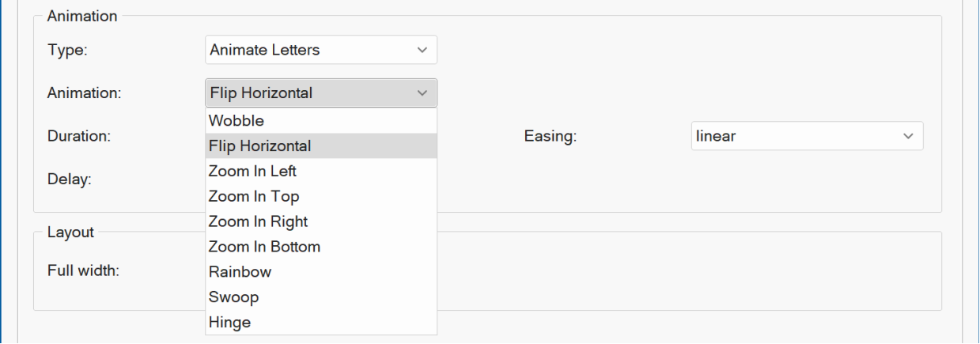The image size is (980, 344).
Task: Select Hinge at the list bottom
Action: pyautogui.click(x=229, y=322)
